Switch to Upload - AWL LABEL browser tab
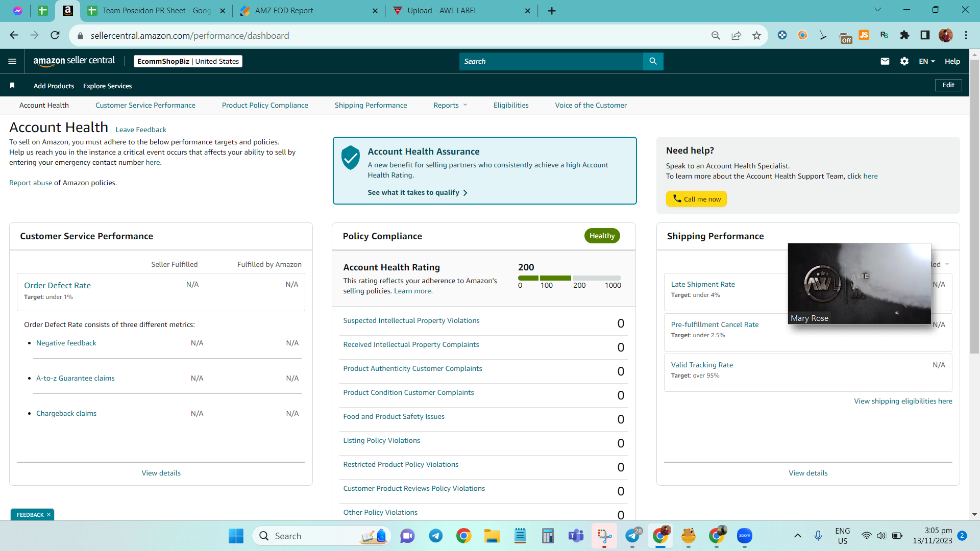Screen dimensions: 980x551 (462, 11)
